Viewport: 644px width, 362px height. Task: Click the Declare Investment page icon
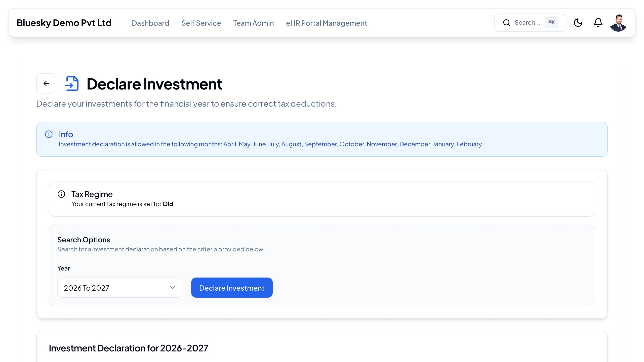(72, 83)
